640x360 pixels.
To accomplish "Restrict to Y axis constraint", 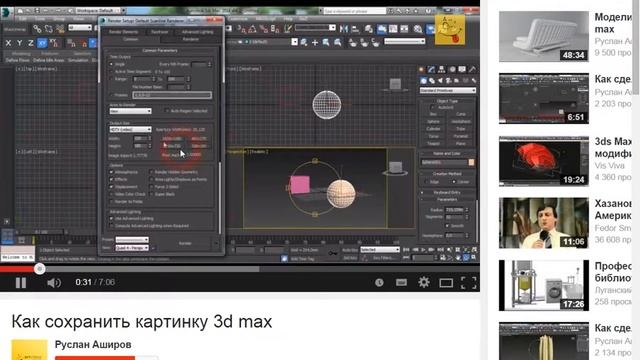I will coord(19,42).
